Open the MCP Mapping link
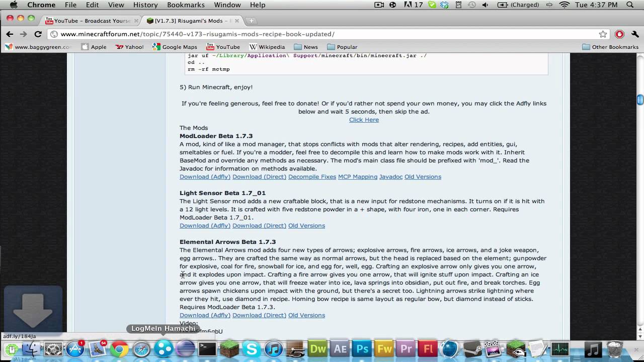This screenshot has width=644, height=362. pos(358,177)
